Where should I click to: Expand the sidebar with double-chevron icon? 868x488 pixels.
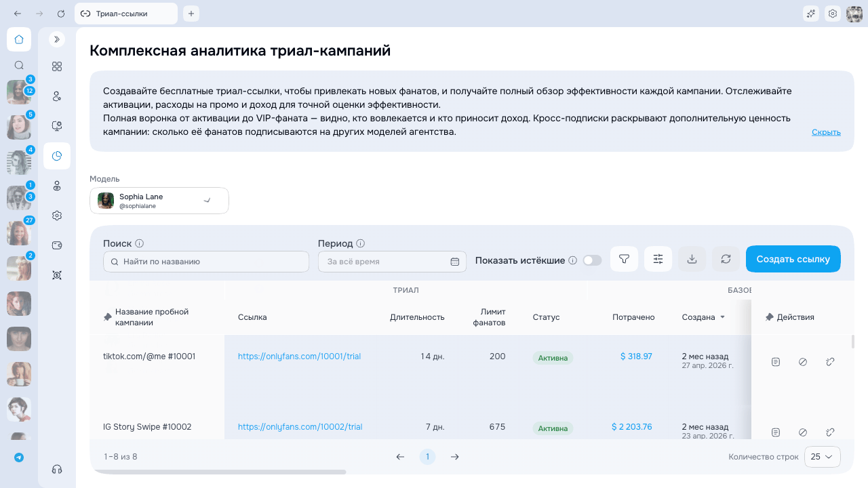57,39
